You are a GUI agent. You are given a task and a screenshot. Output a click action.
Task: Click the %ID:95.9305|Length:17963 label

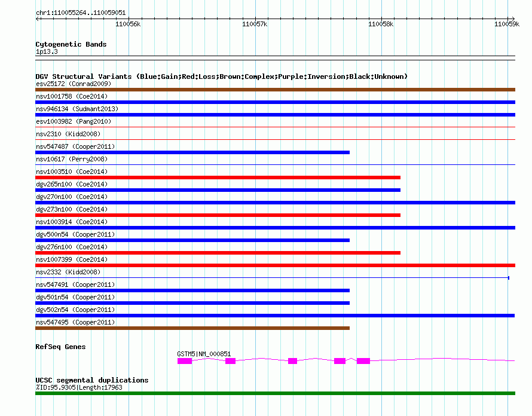(x=79, y=387)
